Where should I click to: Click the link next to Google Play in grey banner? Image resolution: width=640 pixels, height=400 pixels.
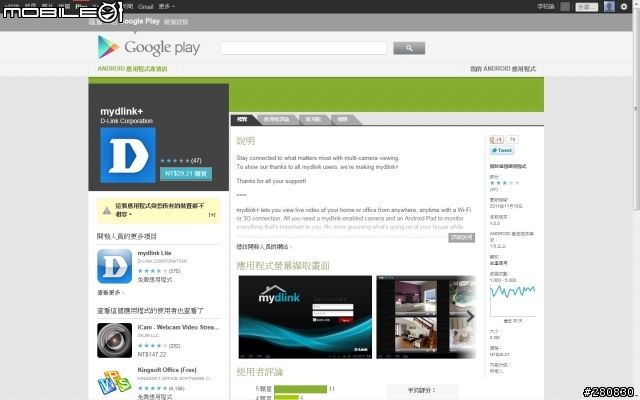[176, 22]
